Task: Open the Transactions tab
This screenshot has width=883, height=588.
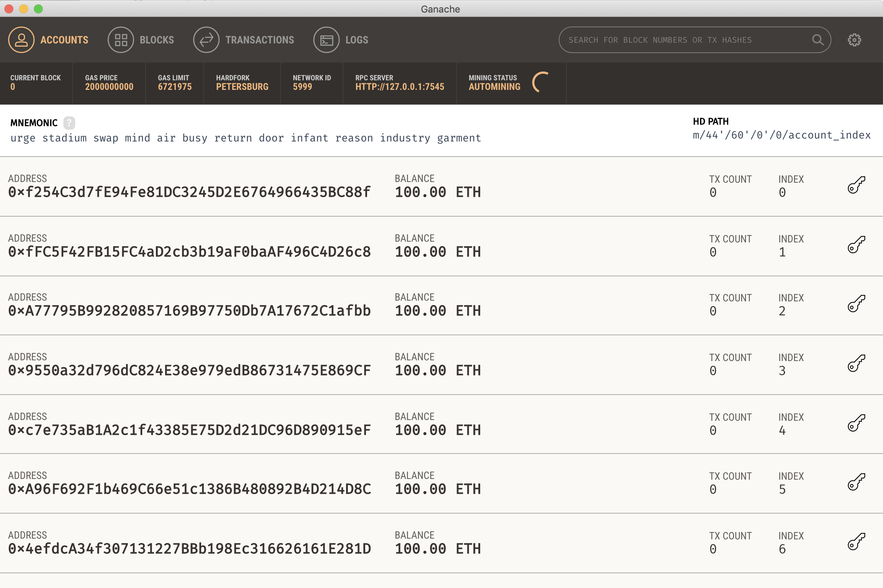Action: point(244,40)
